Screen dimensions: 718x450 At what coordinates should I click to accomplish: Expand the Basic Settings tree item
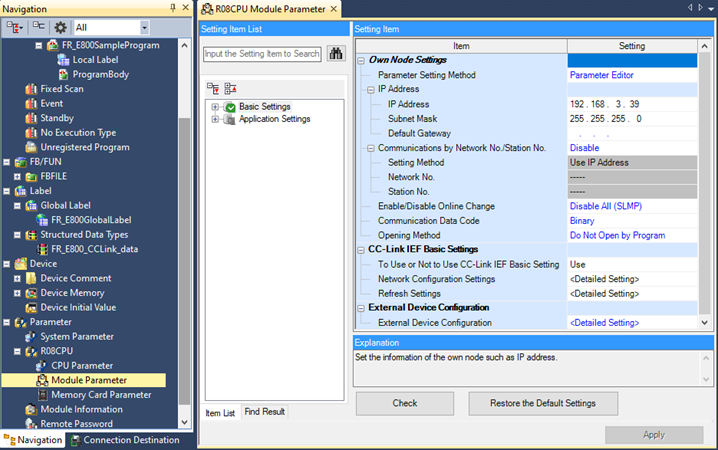215,107
